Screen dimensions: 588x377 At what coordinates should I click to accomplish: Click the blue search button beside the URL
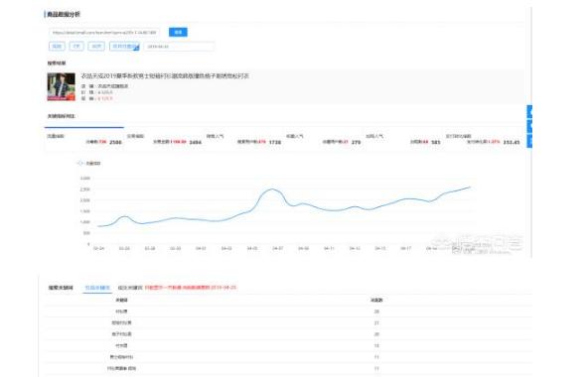pyautogui.click(x=178, y=32)
